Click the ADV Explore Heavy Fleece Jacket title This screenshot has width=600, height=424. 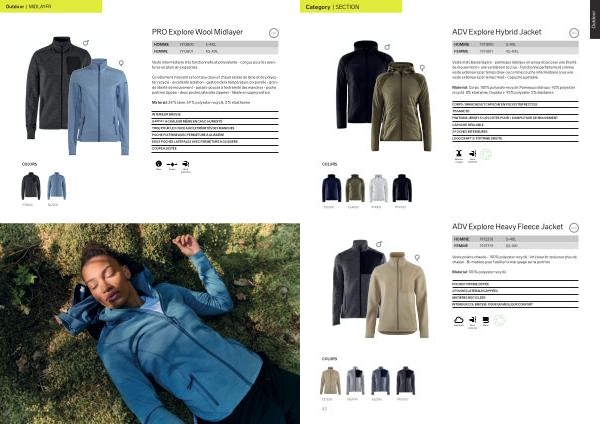pos(507,227)
